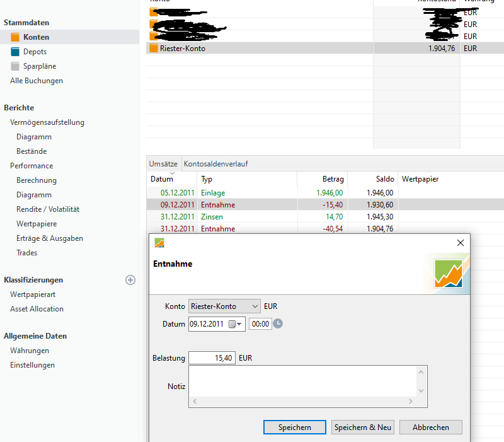Open Wertpapierart classification
504x442 pixels.
click(x=33, y=294)
